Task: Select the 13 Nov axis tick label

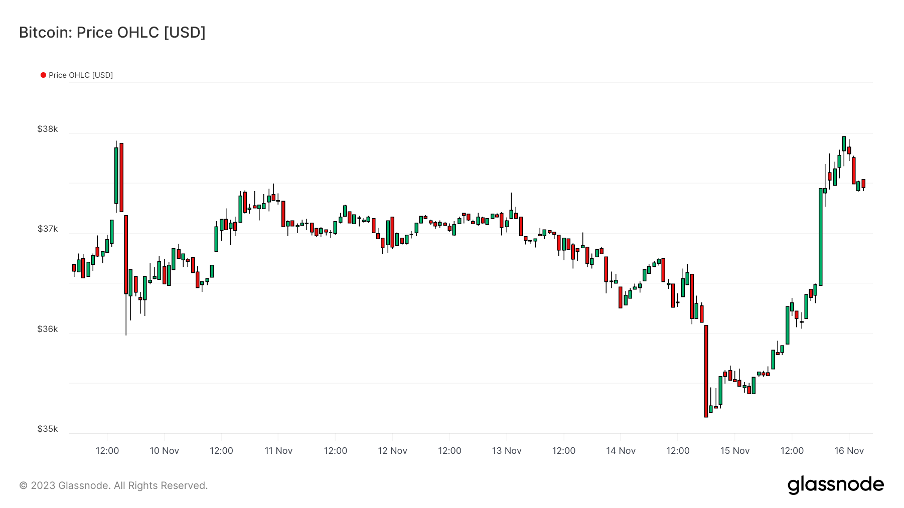Action: (x=507, y=451)
